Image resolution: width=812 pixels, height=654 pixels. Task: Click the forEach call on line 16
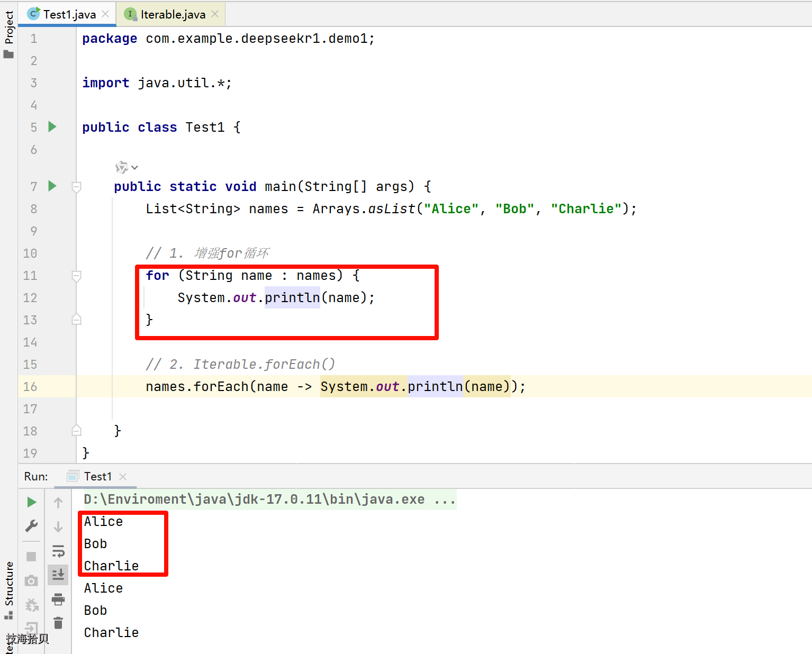pyautogui.click(x=221, y=387)
